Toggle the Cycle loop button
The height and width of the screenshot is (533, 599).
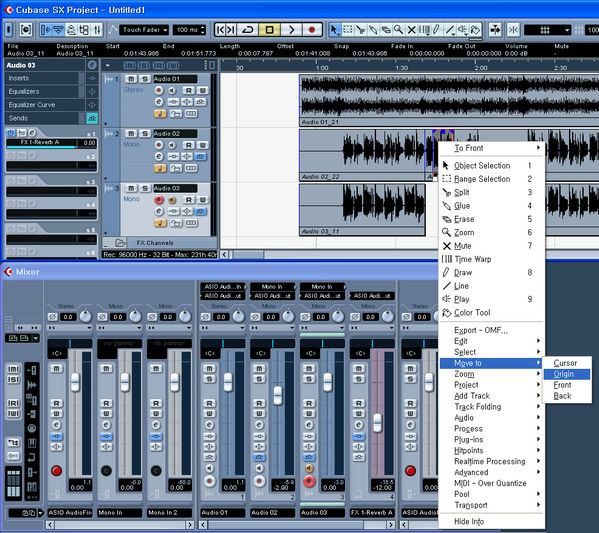pos(248,30)
